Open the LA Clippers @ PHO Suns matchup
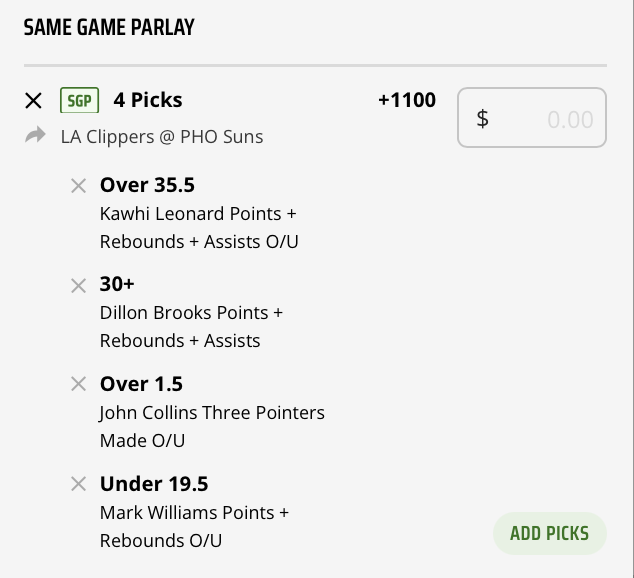 [161, 136]
